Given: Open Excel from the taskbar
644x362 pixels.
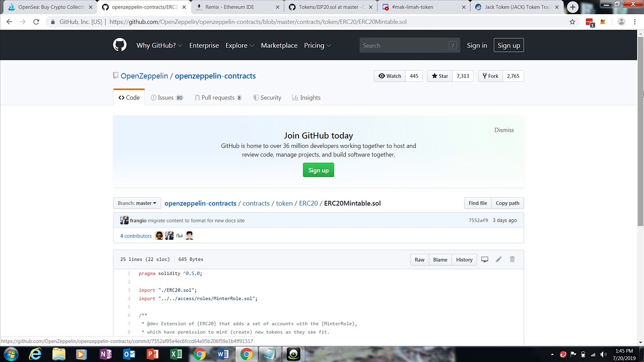Looking at the screenshot, I should pyautogui.click(x=176, y=354).
